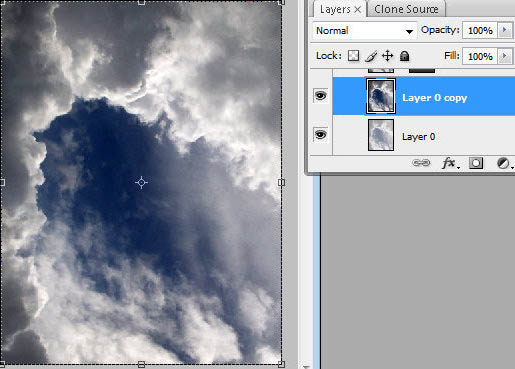Click the Lock position move icon

coord(387,56)
